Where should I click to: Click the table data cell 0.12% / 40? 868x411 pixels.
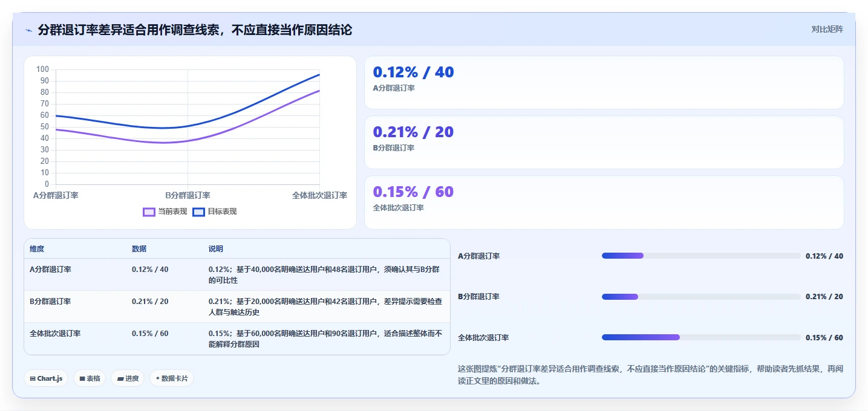[150, 270]
